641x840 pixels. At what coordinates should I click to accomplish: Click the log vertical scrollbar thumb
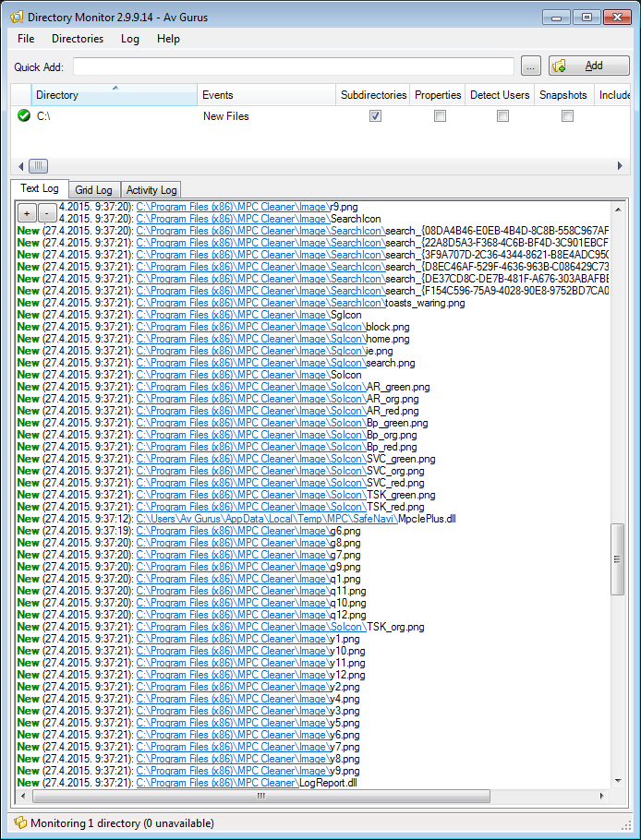[617, 559]
